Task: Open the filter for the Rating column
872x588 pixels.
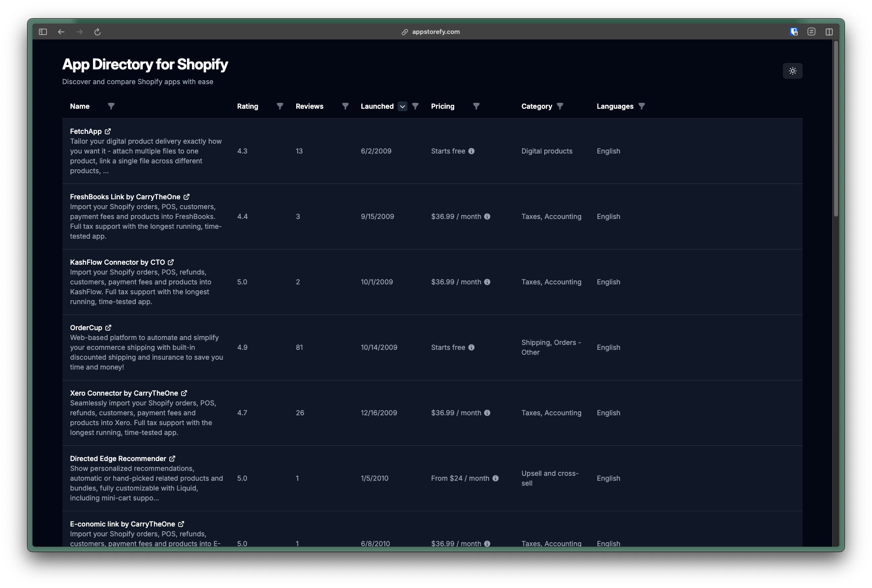Action: tap(280, 106)
